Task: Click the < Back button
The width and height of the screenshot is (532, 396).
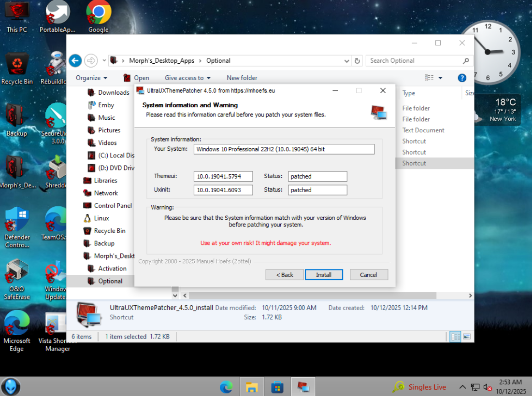Action: tap(284, 275)
